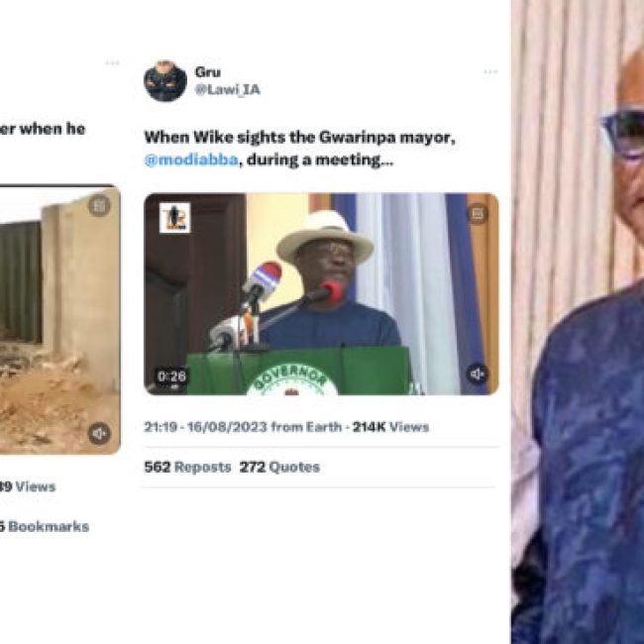Open the photo of man in blue shirt
The image size is (644, 644).
click(x=578, y=322)
